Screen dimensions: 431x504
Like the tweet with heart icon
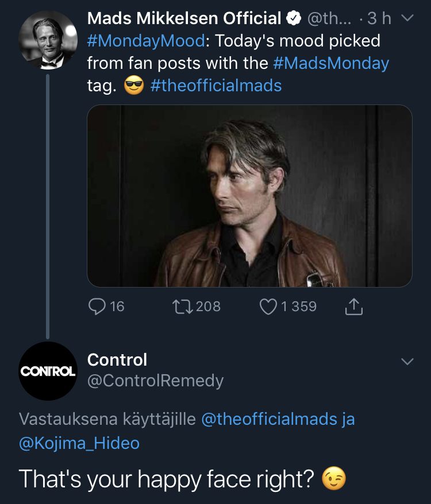[268, 307]
